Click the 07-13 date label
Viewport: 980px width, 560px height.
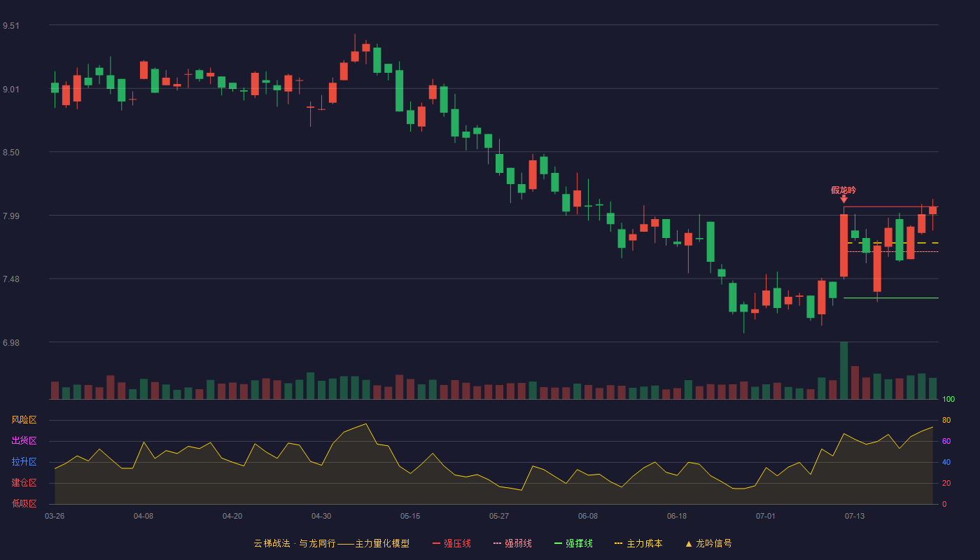pos(855,516)
